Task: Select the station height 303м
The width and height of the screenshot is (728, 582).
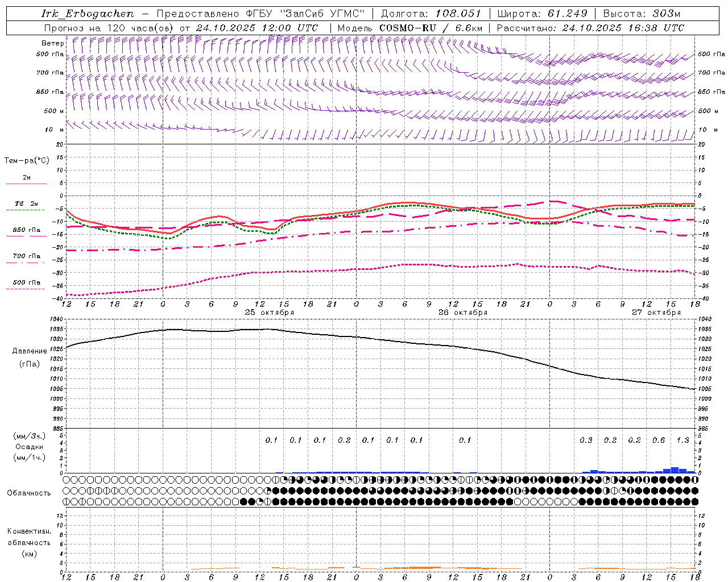Action: tap(667, 14)
